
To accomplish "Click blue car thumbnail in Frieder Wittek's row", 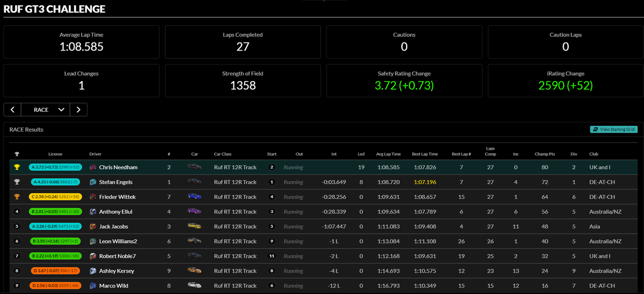I will pyautogui.click(x=195, y=197).
